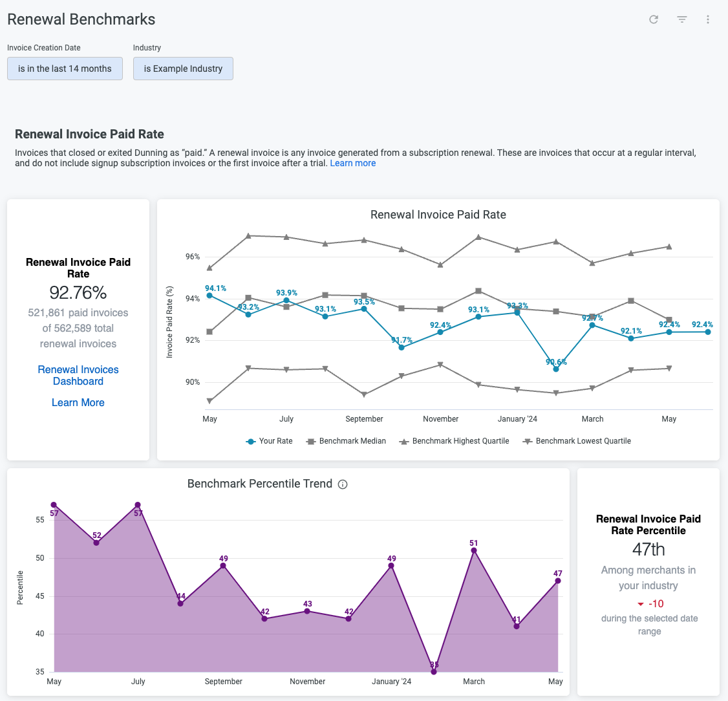Screen dimensions: 728x701
Task: Click the 92.76% paid rate value
Action: pos(78,293)
